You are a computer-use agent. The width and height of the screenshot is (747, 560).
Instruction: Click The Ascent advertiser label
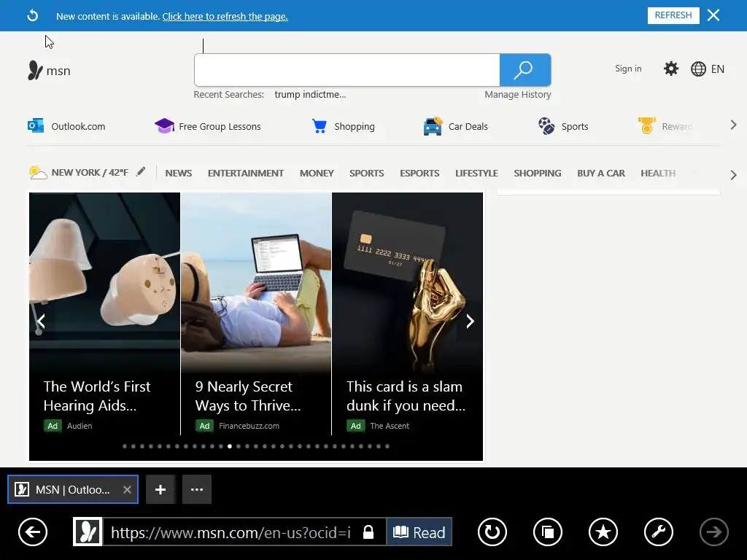coord(390,426)
